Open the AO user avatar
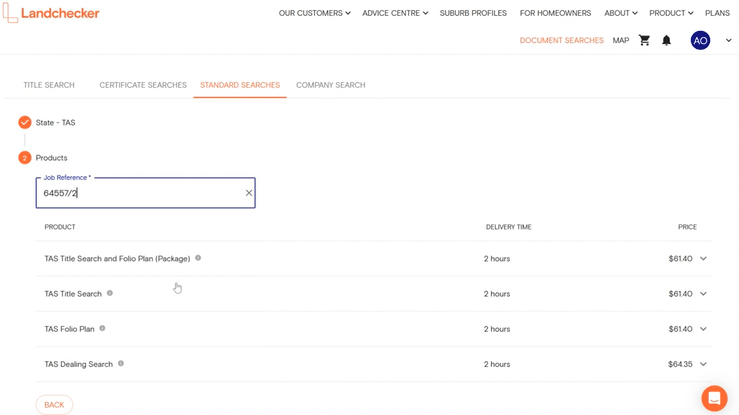 pyautogui.click(x=700, y=41)
